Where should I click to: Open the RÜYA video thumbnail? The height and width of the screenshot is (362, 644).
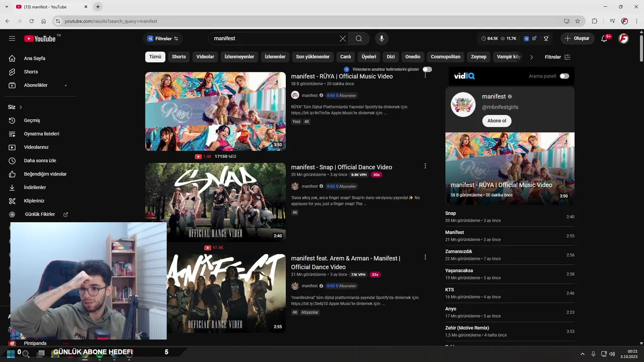pos(215,111)
